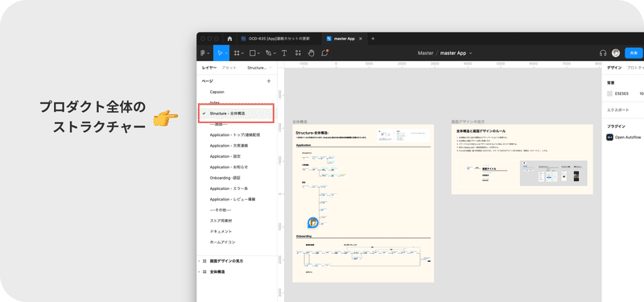Click Master in the file breadcrumb
Image resolution: width=644 pixels, height=302 pixels.
tap(426, 53)
